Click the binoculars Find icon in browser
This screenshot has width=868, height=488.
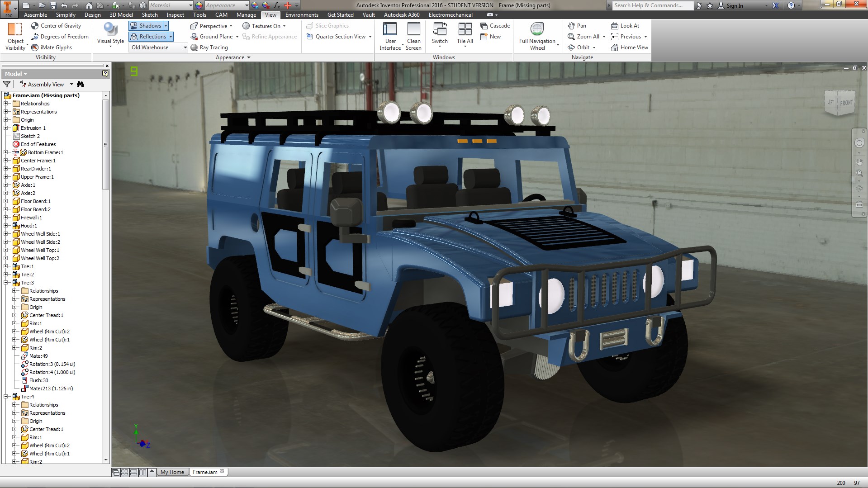pos(81,84)
